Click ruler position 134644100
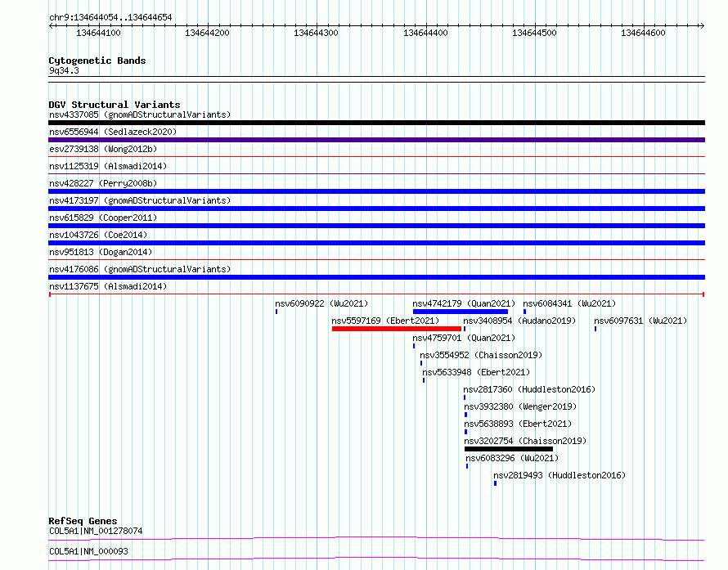Screen dimensions: 728x570 pyautogui.click(x=98, y=33)
